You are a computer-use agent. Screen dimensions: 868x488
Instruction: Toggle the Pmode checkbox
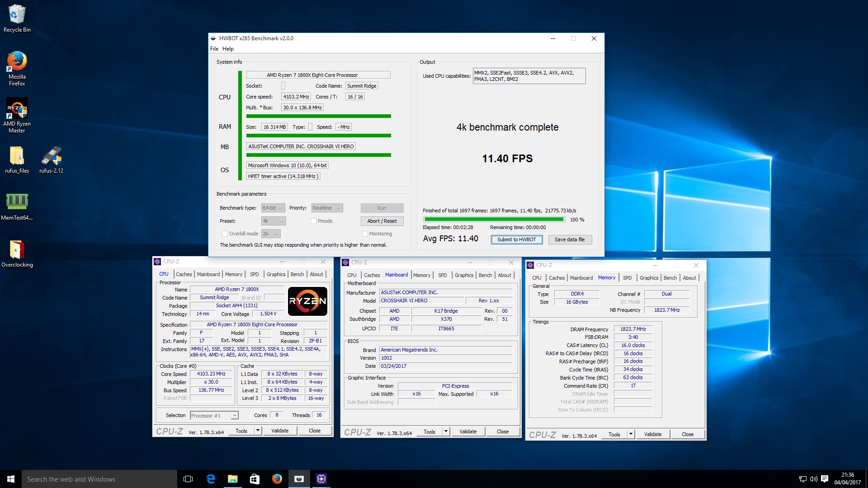coord(313,221)
